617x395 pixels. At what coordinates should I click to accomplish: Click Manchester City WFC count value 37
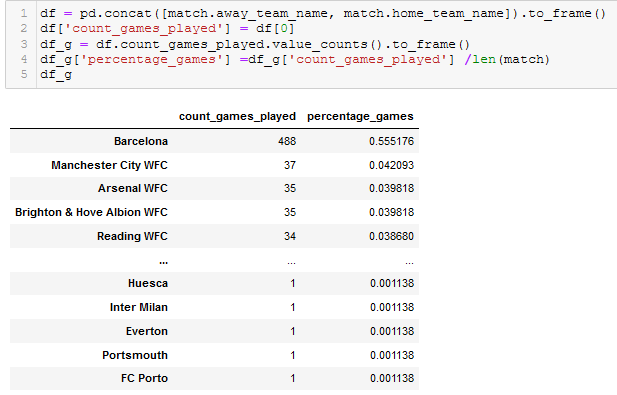click(x=290, y=165)
